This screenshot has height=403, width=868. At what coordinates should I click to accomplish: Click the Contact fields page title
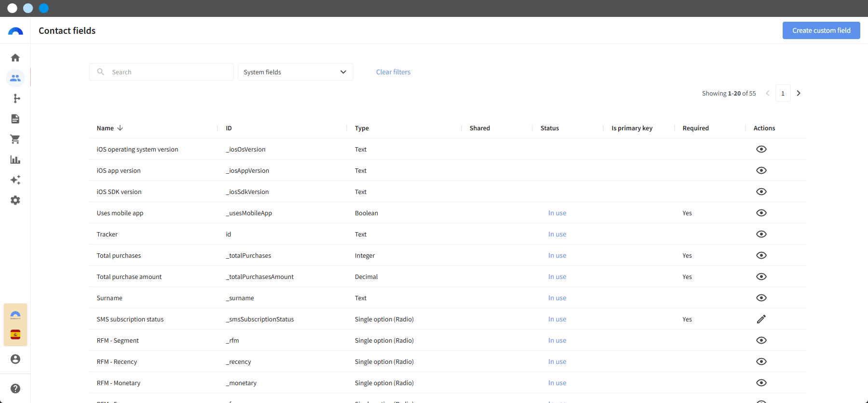(x=67, y=30)
